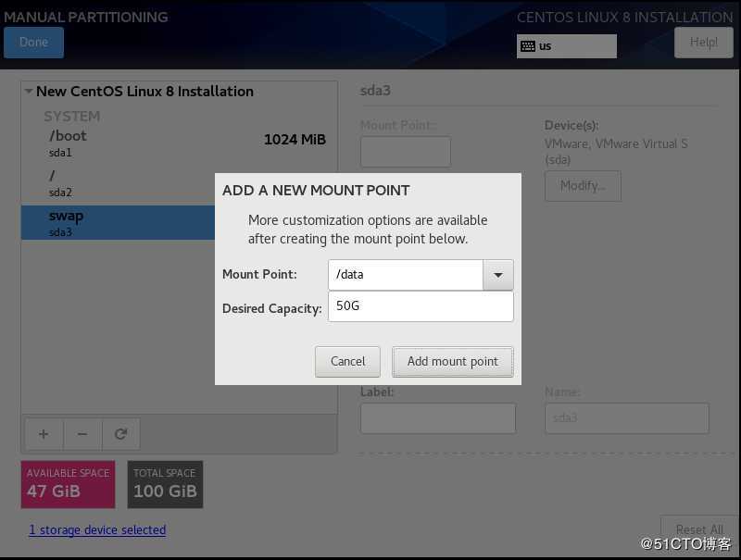
Task: Click the Add mount point button
Action: [453, 362]
